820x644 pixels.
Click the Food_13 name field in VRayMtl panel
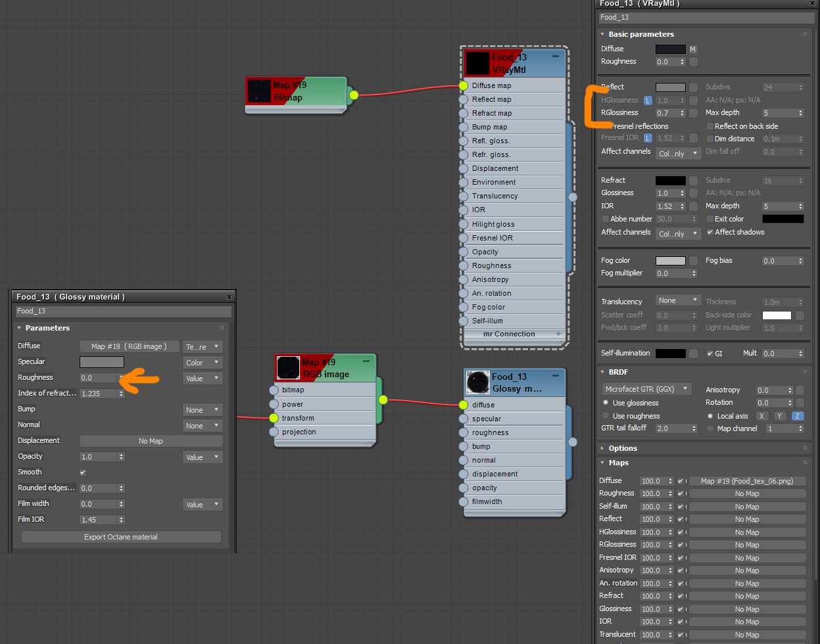(x=706, y=18)
